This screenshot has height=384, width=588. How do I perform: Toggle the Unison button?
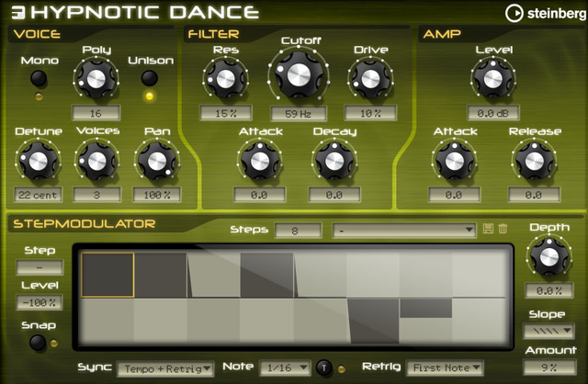coord(149,78)
